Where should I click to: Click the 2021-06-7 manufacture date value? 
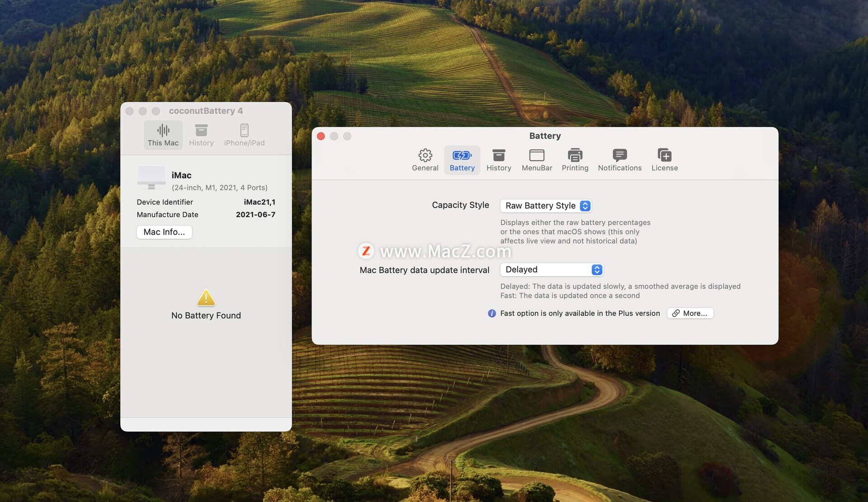click(255, 215)
